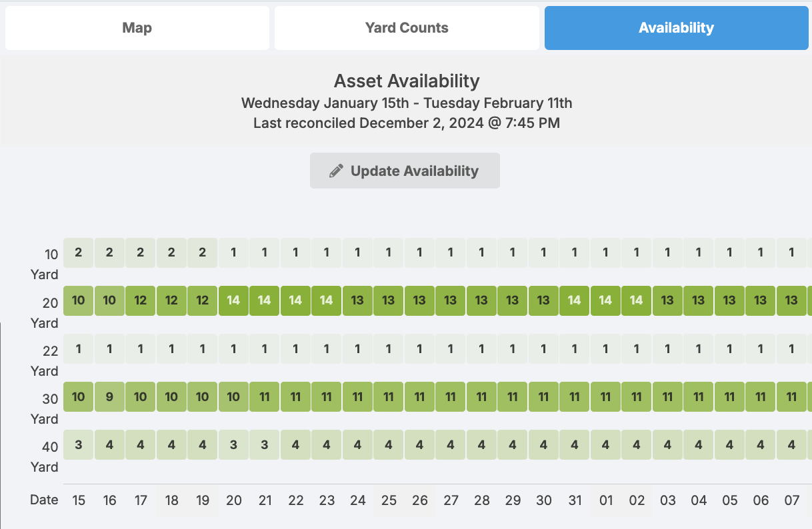Switch to the Map tab
Image resolution: width=812 pixels, height=529 pixels.
pos(137,28)
